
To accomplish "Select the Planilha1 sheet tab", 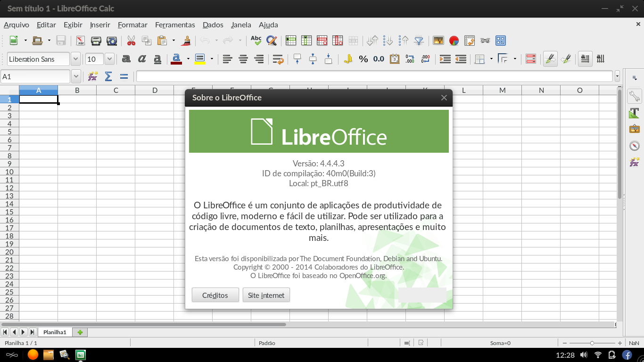I will (x=55, y=332).
